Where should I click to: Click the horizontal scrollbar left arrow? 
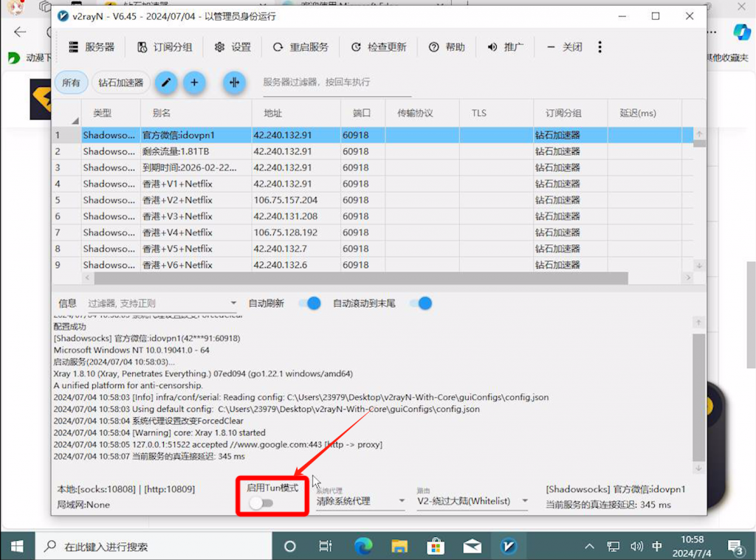tap(87, 277)
